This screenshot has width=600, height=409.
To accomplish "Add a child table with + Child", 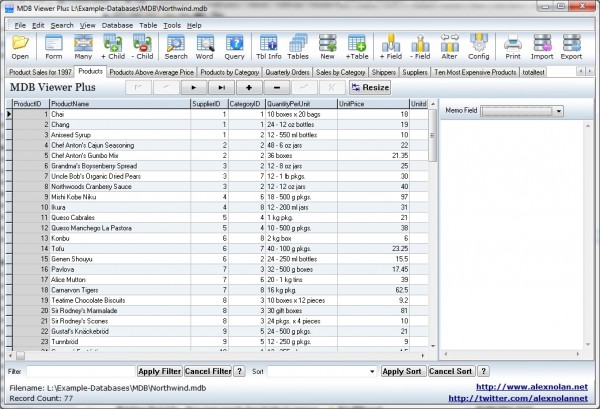I will pos(113,47).
